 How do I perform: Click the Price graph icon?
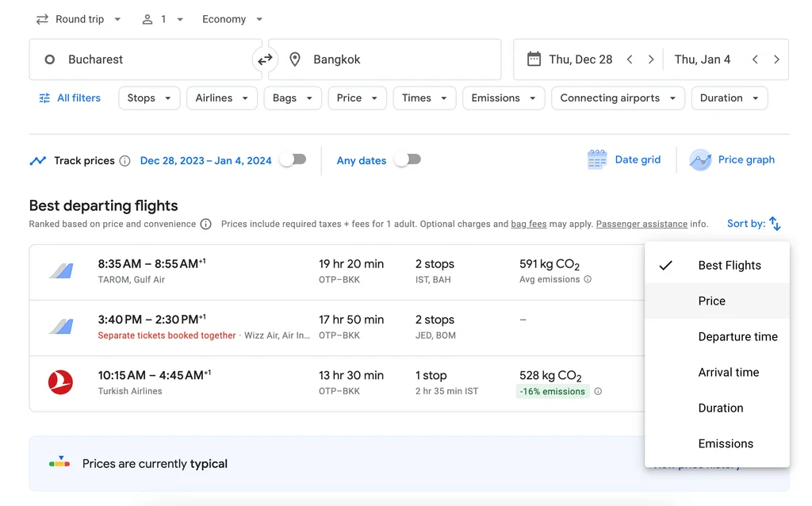700,159
